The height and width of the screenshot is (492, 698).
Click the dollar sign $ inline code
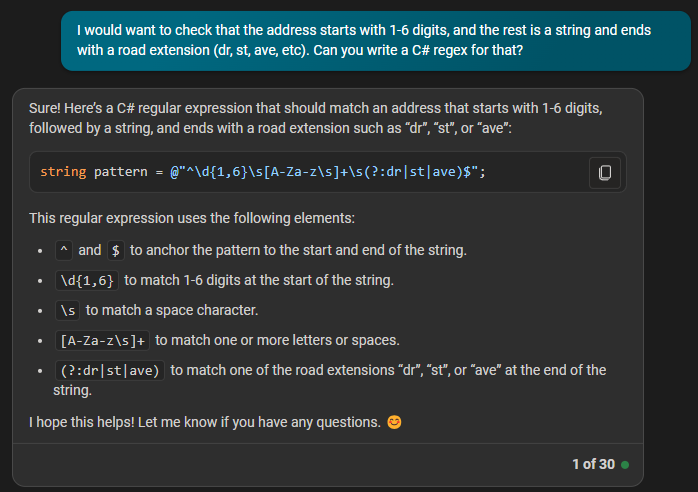pos(116,250)
